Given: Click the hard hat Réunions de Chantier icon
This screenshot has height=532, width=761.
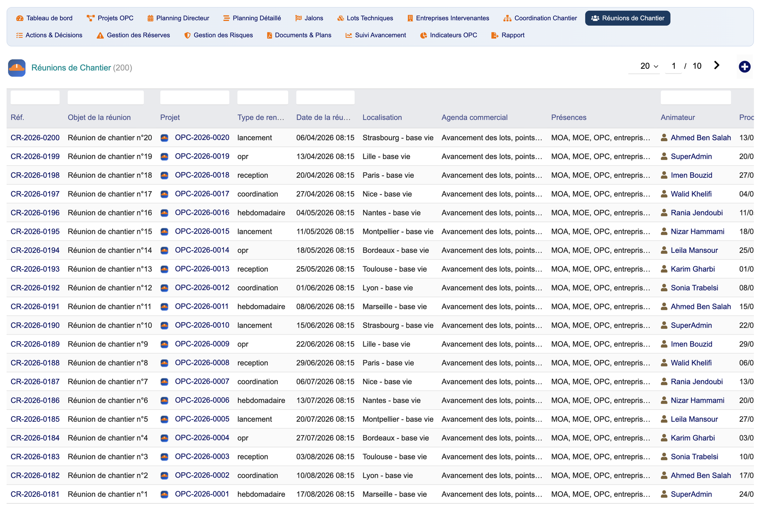Looking at the screenshot, I should (x=17, y=68).
